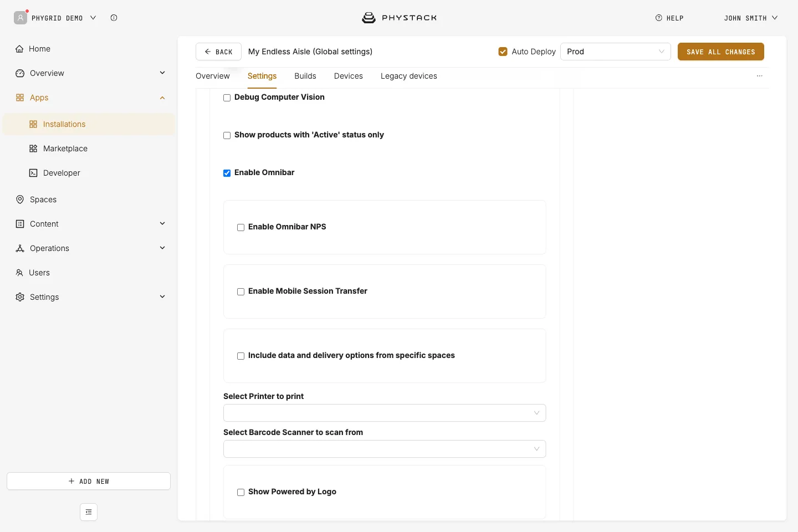
Task: Click the Users icon in sidebar
Action: tap(19, 273)
